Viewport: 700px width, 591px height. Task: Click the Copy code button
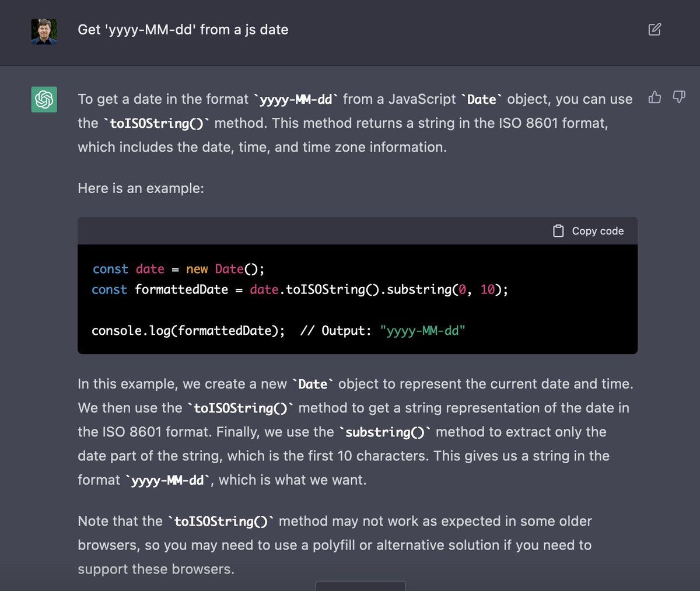pos(588,231)
